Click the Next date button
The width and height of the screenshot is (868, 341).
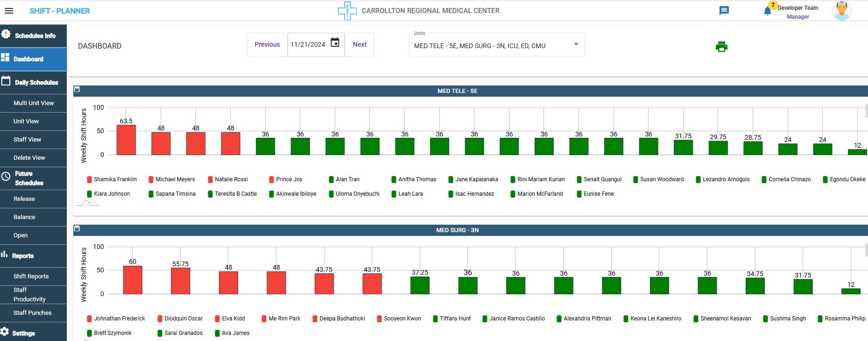click(x=360, y=45)
